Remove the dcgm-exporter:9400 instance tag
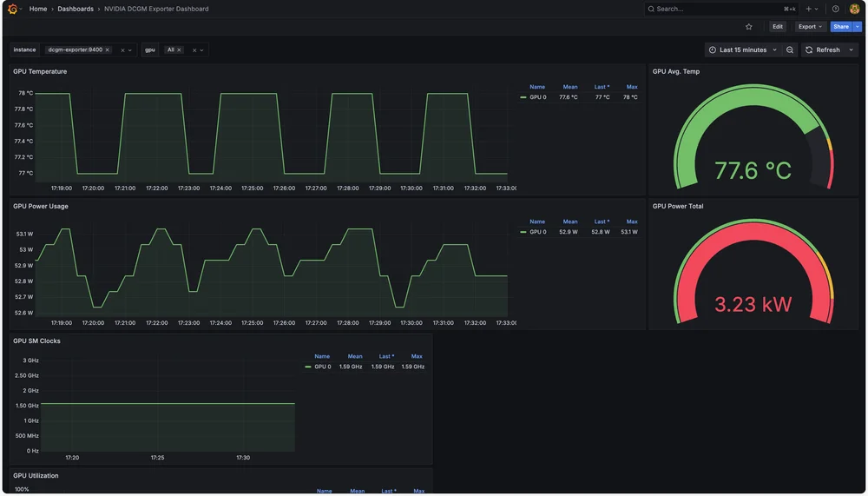The image size is (868, 496). [108, 50]
